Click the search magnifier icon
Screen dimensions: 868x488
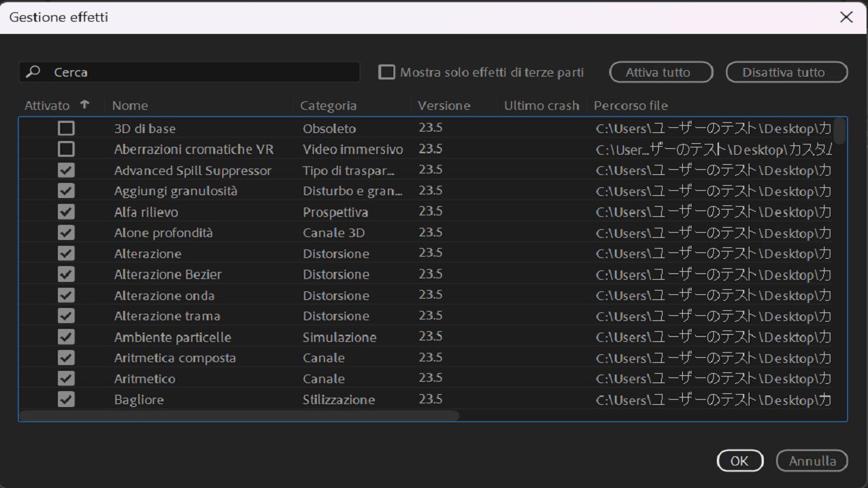point(33,72)
